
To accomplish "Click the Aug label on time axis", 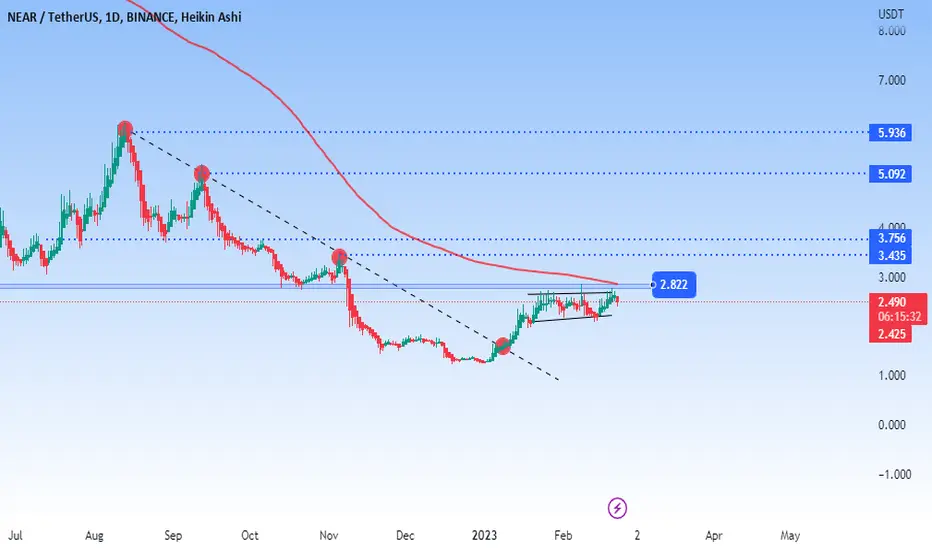I will 94,536.
